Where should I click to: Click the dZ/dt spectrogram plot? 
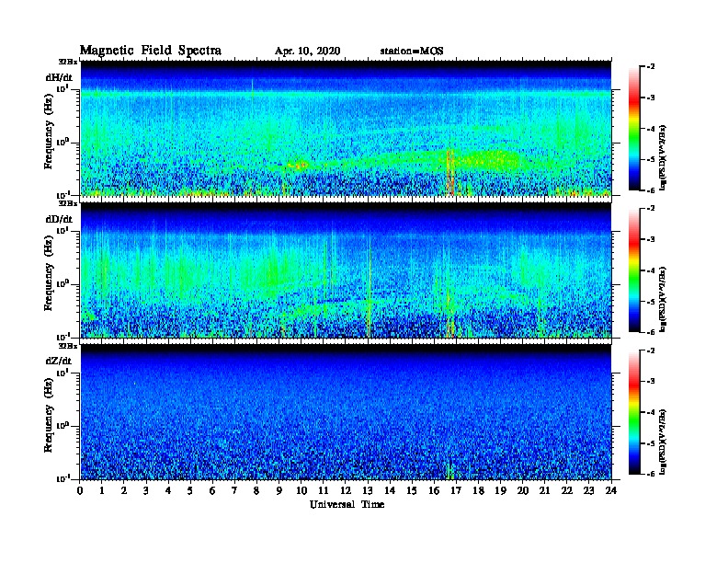click(x=346, y=412)
